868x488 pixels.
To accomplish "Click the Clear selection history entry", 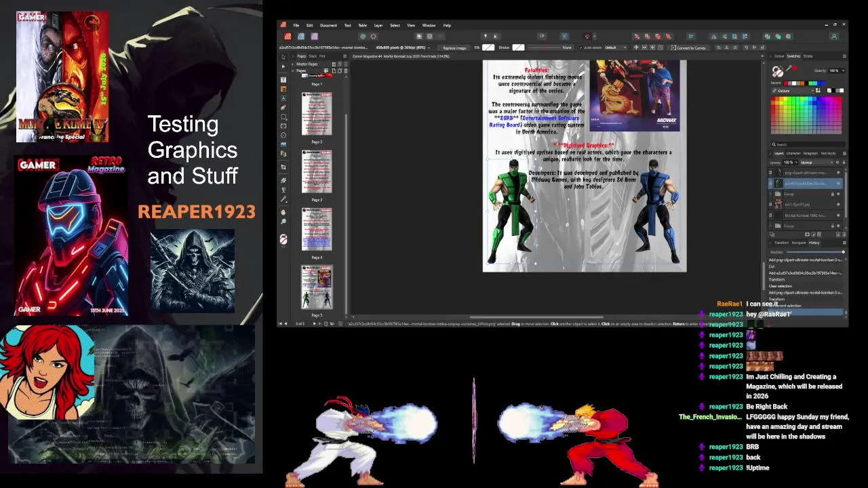I will (x=782, y=286).
